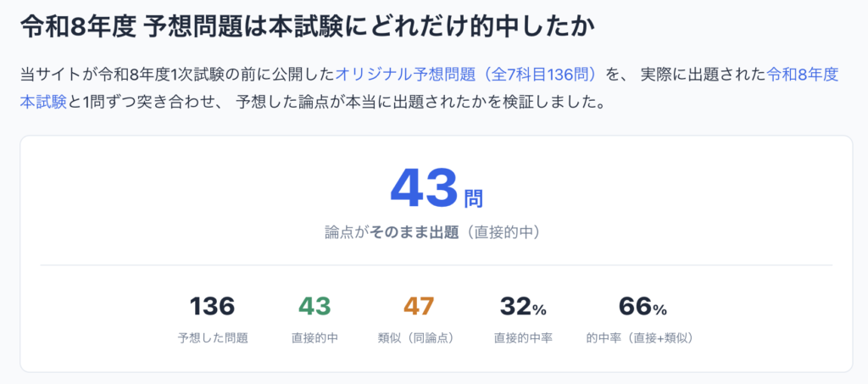Click the 的中率（直接+類似） label

pyautogui.click(x=639, y=338)
